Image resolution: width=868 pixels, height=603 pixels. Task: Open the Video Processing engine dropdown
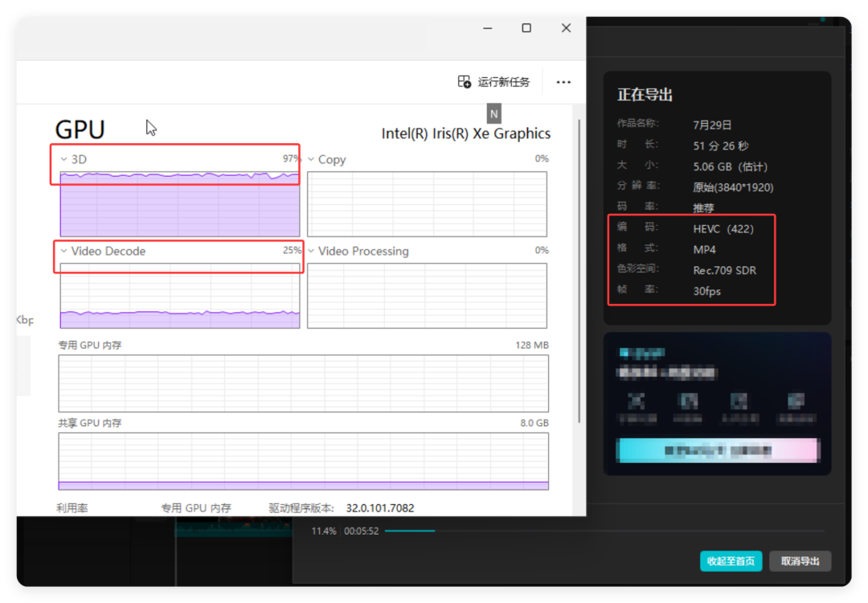(x=311, y=252)
